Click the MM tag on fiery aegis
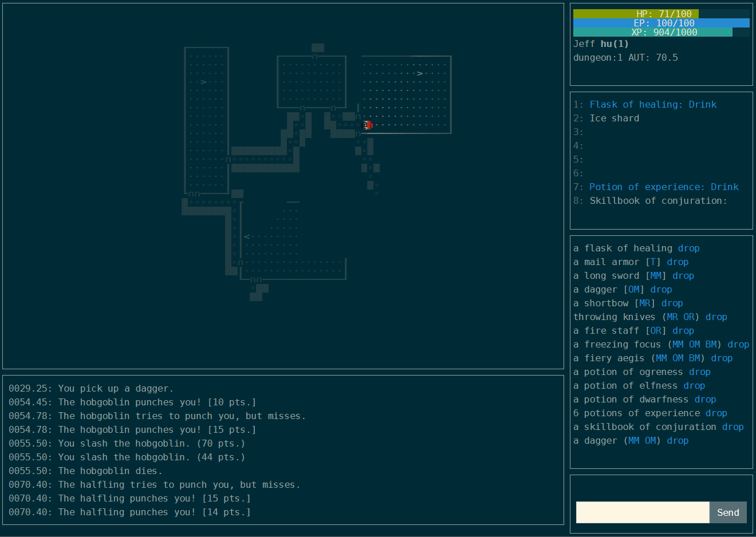This screenshot has height=537, width=756. (661, 358)
